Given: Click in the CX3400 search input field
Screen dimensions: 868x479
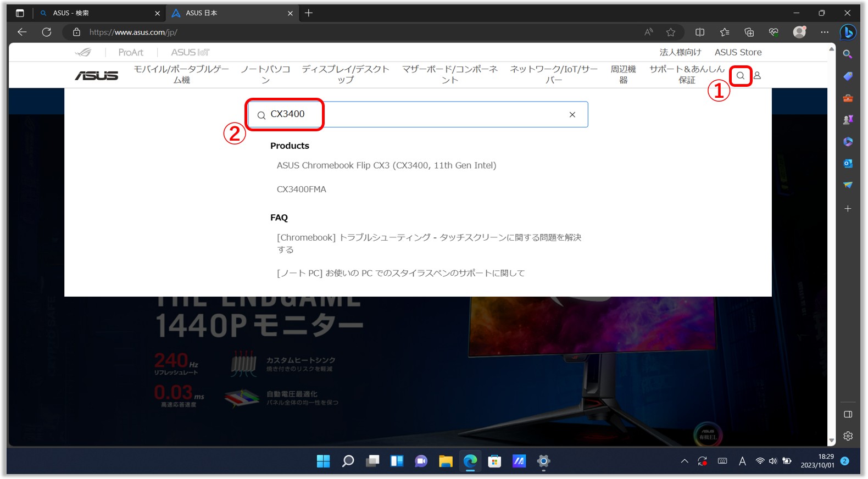Looking at the screenshot, I should 418,114.
